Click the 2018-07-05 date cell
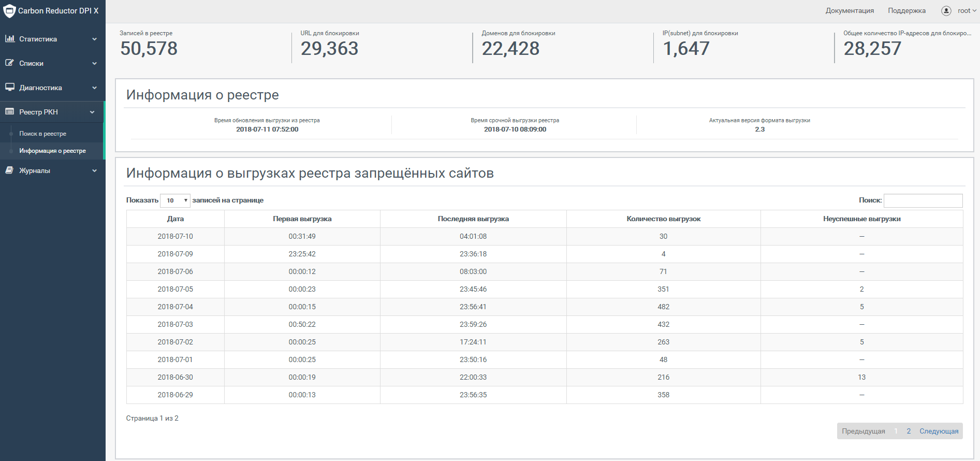 pos(175,289)
